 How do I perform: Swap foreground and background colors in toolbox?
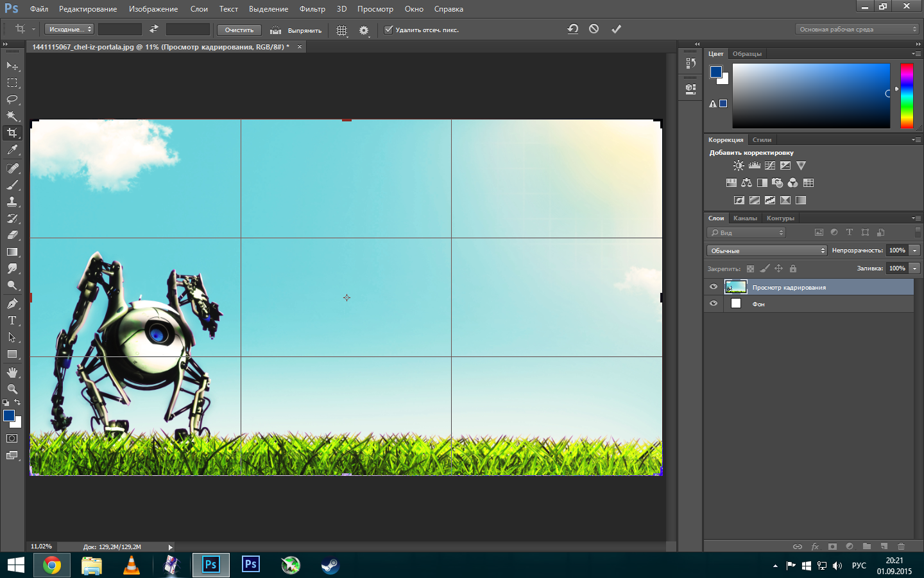[x=17, y=403]
